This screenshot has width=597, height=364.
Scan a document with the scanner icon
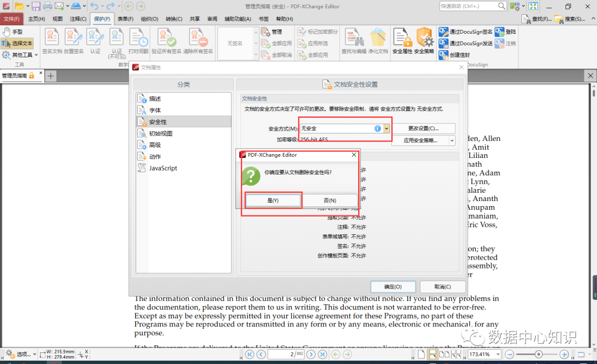(x=76, y=6)
